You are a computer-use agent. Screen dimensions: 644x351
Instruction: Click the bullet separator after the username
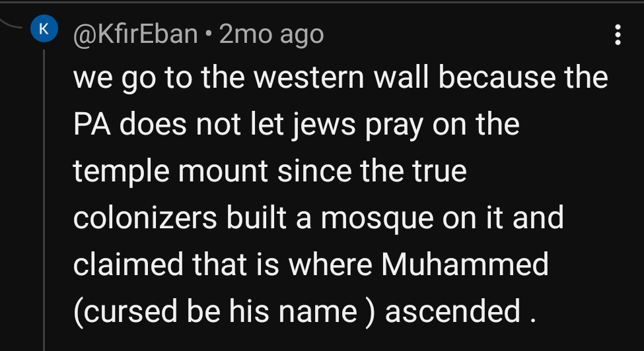[x=207, y=34]
